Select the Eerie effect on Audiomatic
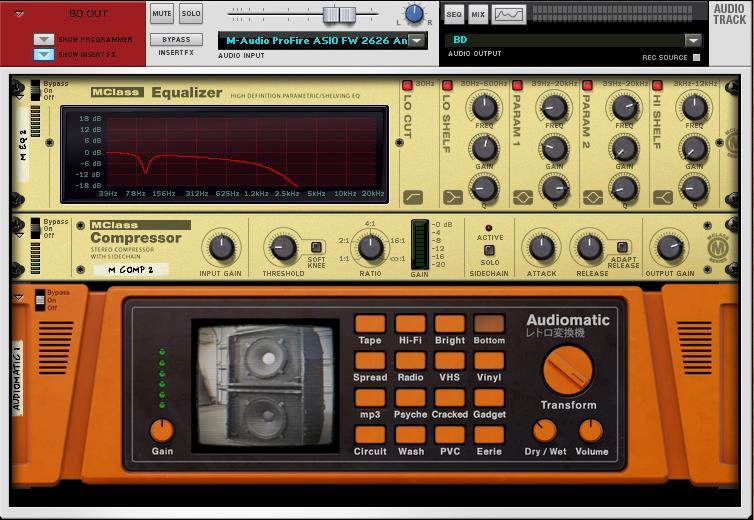Screen dimensions: 754x520 point(489,435)
